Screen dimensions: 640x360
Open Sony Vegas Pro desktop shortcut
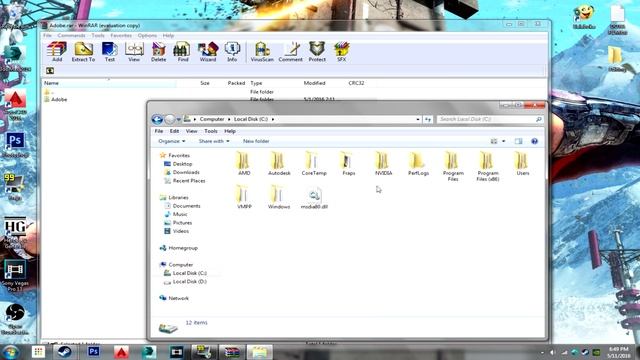pyautogui.click(x=15, y=276)
